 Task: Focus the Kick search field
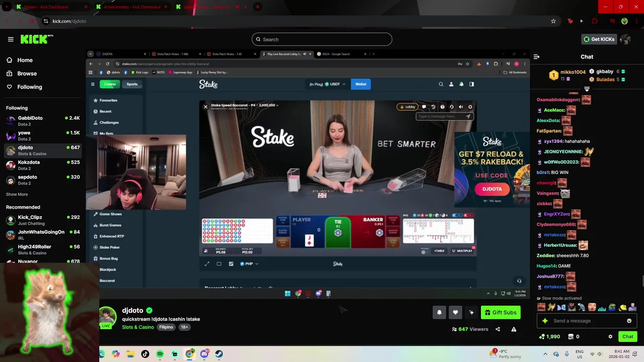tap(322, 39)
